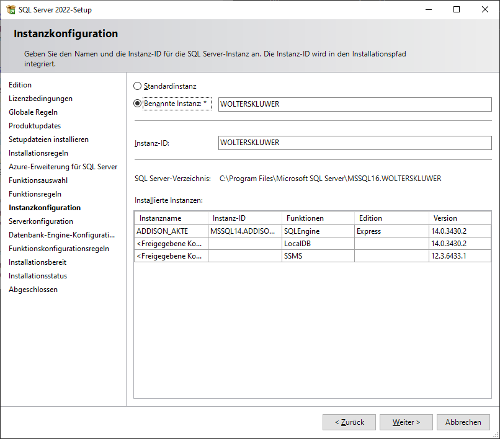This screenshot has width=500, height=439.
Task: Open the Edition step in sidebar
Action: coord(20,85)
